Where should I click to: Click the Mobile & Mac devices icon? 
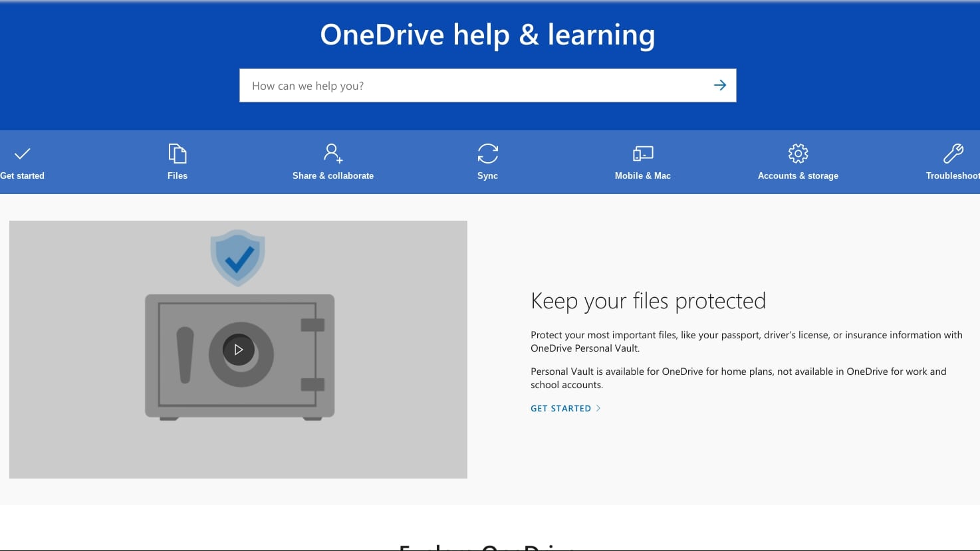click(643, 154)
